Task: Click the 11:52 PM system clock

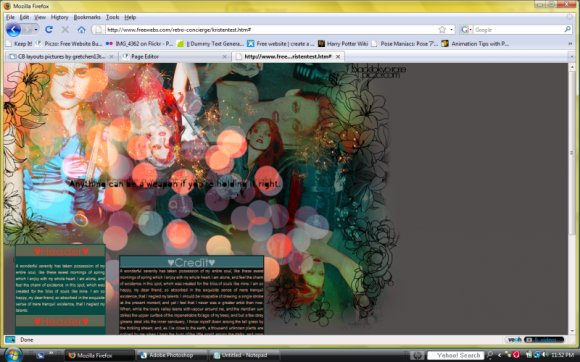Action: point(562,355)
